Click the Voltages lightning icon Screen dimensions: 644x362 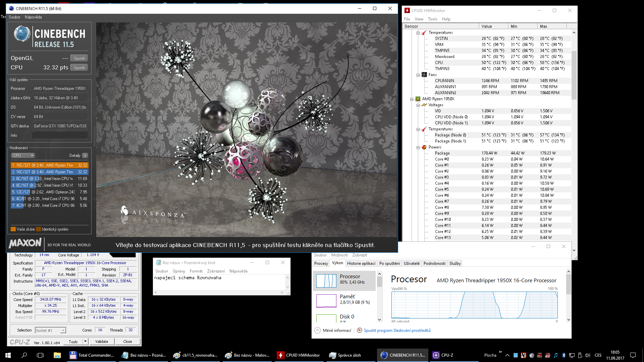(424, 105)
